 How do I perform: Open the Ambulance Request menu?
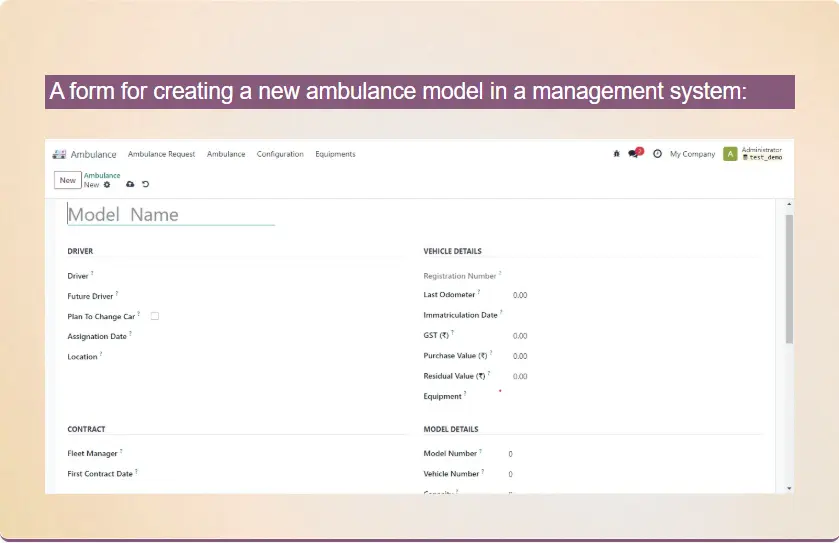[x=161, y=154]
